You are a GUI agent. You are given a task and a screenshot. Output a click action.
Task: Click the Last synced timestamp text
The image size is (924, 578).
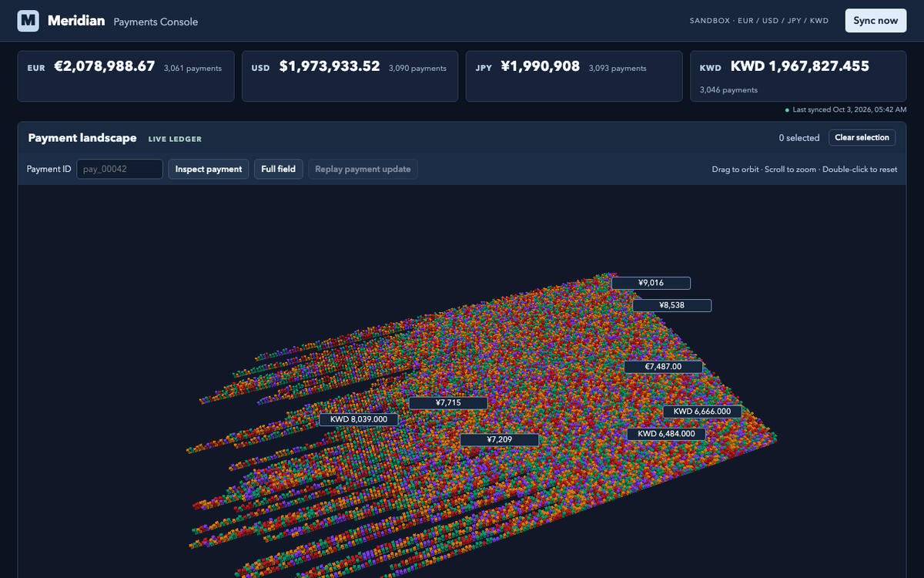click(x=849, y=110)
